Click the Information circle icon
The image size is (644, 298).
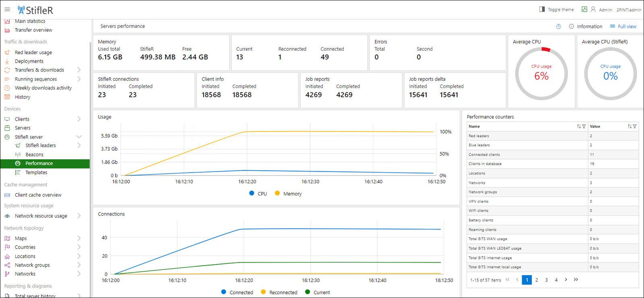point(571,27)
